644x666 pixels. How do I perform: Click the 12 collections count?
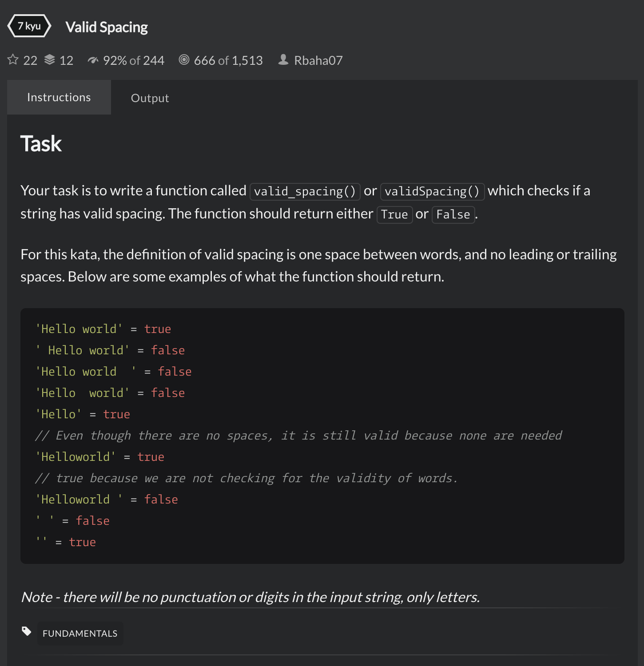coord(66,60)
